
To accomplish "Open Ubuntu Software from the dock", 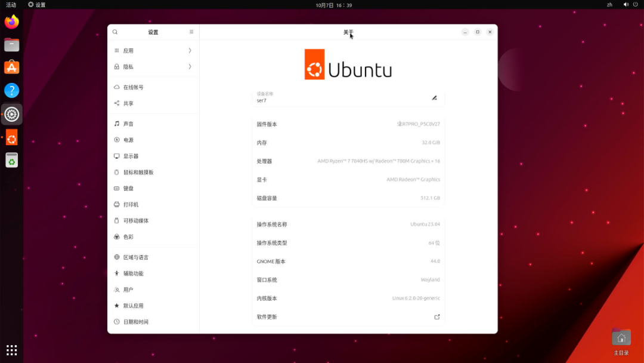I will point(11,67).
